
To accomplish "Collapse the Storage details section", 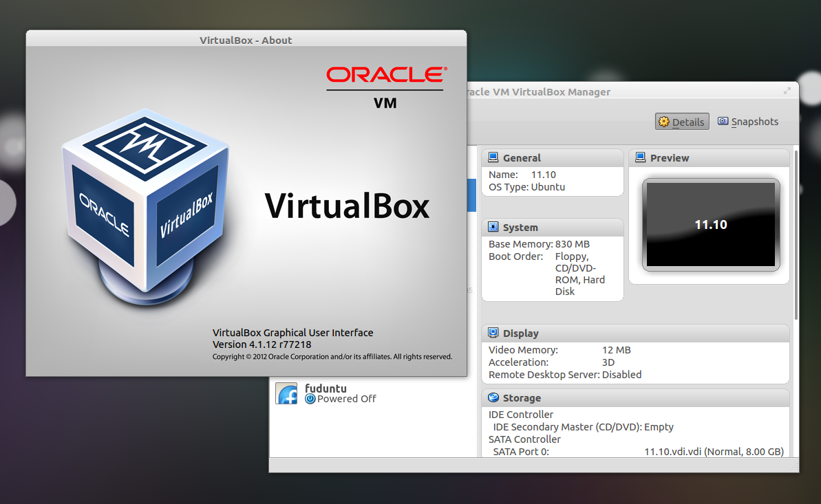I will pyautogui.click(x=523, y=397).
